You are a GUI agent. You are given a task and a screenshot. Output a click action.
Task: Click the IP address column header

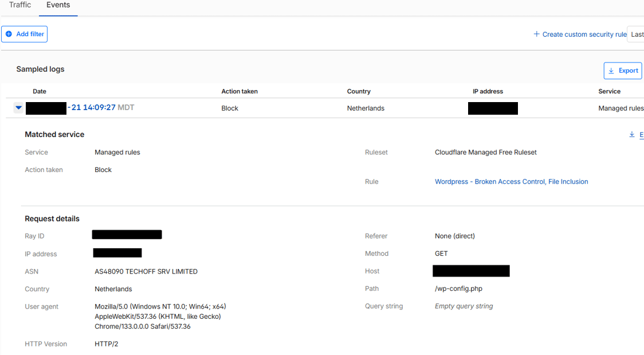[x=488, y=91]
